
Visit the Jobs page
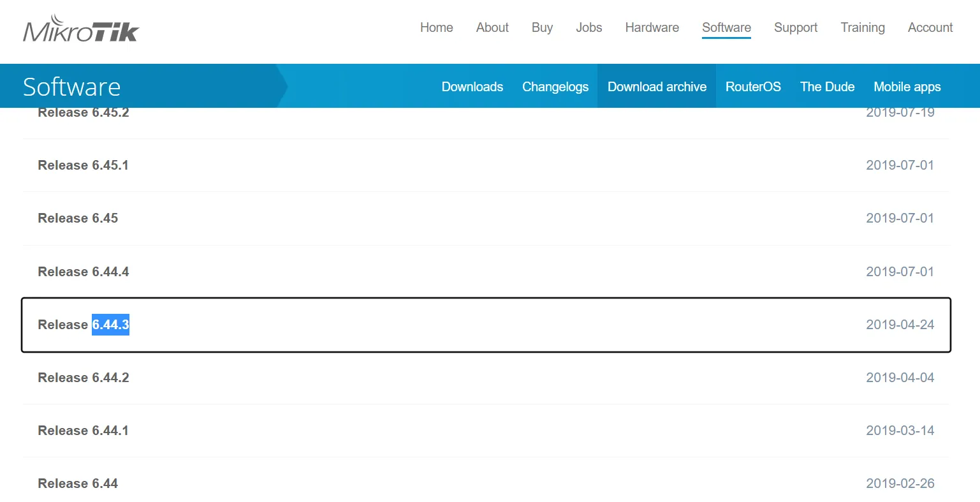click(589, 27)
